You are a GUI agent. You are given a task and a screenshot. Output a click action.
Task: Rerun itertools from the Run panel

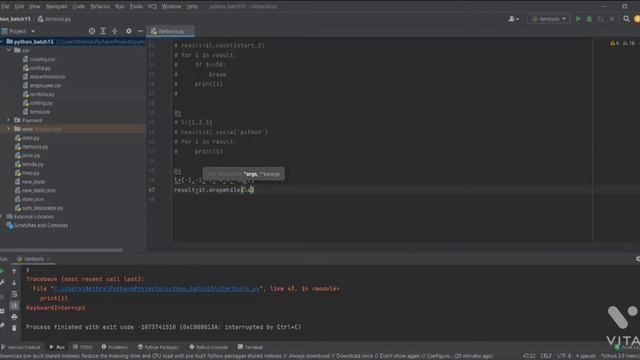tap(2, 271)
